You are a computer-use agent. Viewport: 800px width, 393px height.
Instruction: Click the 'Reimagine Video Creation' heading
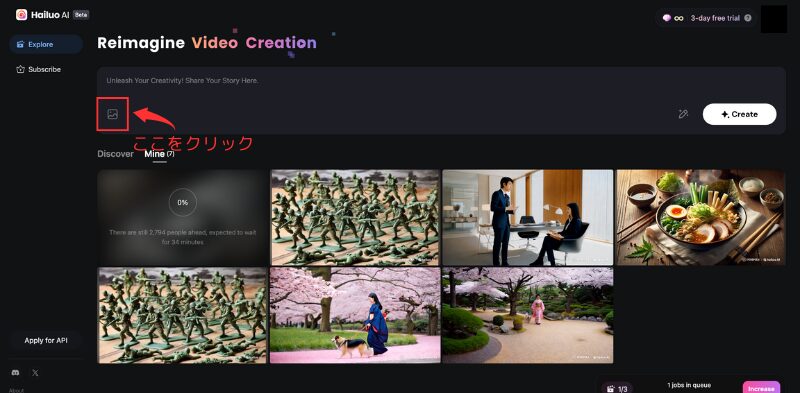[x=207, y=43]
